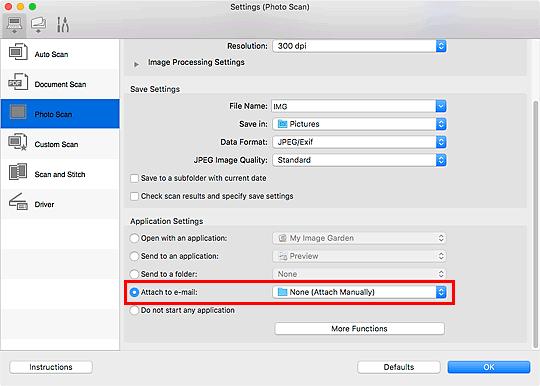Click the Save Settings heading
The image size is (540, 386).
tap(155, 89)
